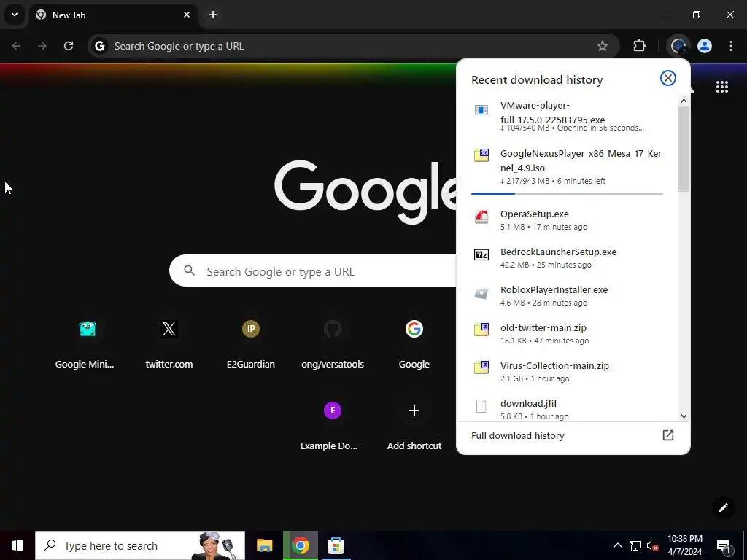Customize Chrome with the pencil button
The width and height of the screenshot is (747, 560).
click(x=723, y=507)
